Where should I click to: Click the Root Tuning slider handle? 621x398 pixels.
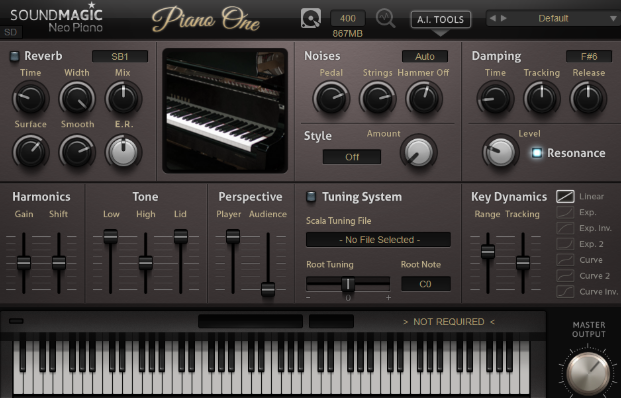coord(348,284)
